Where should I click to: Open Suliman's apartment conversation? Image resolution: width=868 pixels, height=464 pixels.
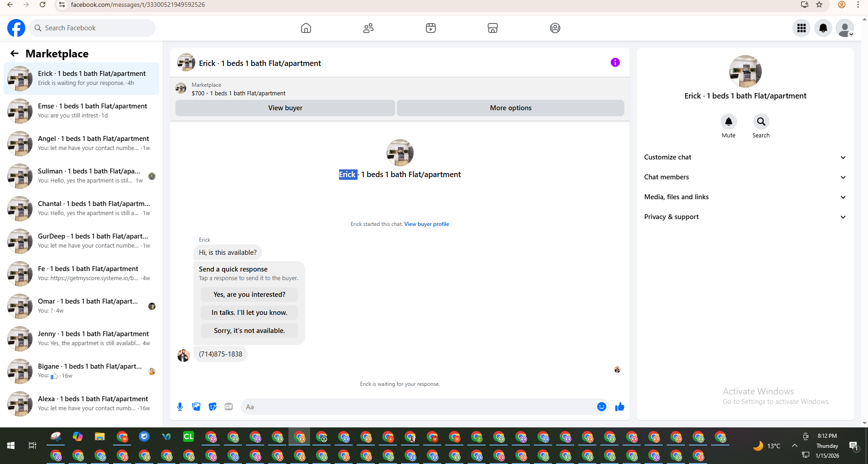[81, 176]
